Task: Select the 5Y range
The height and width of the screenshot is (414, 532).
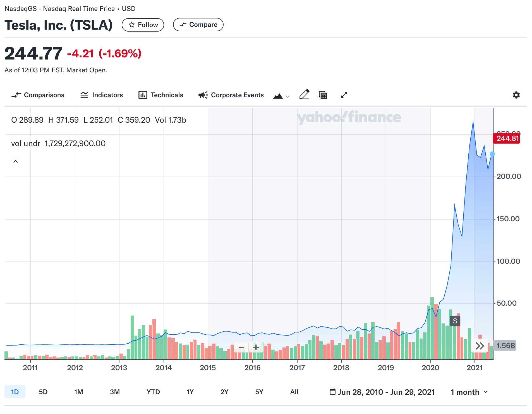Action: coord(259,392)
